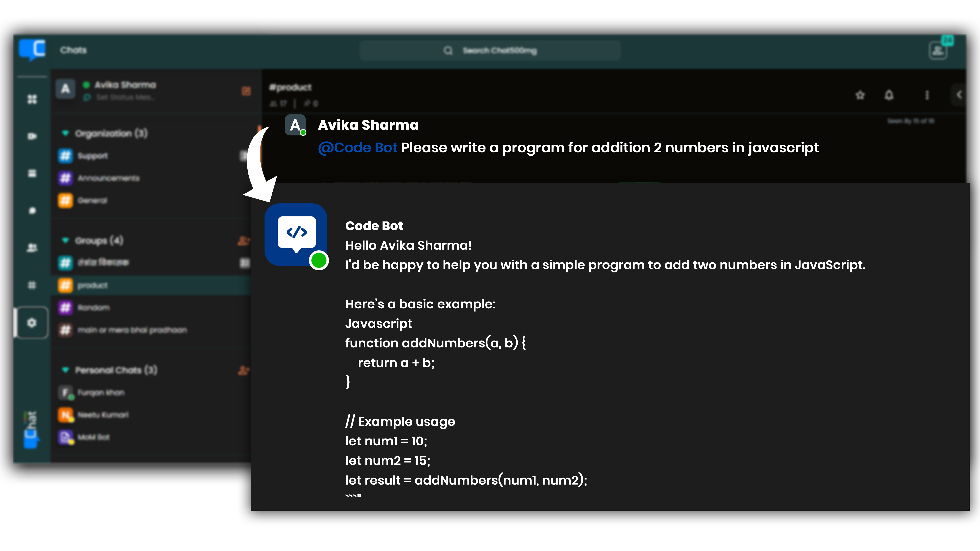
Task: Star the #product channel
Action: [860, 95]
